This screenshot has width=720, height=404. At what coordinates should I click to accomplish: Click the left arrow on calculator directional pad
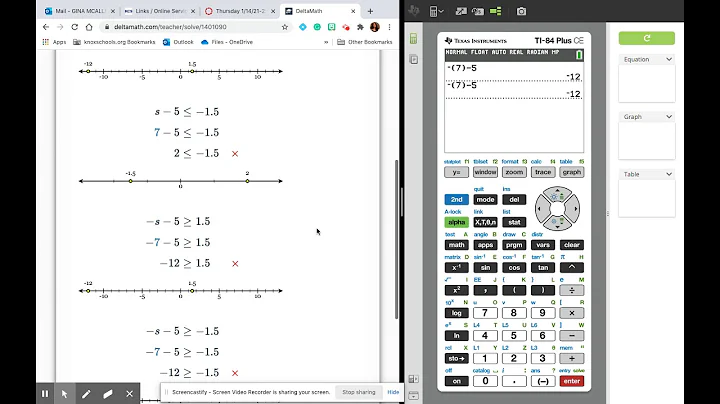[541, 209]
